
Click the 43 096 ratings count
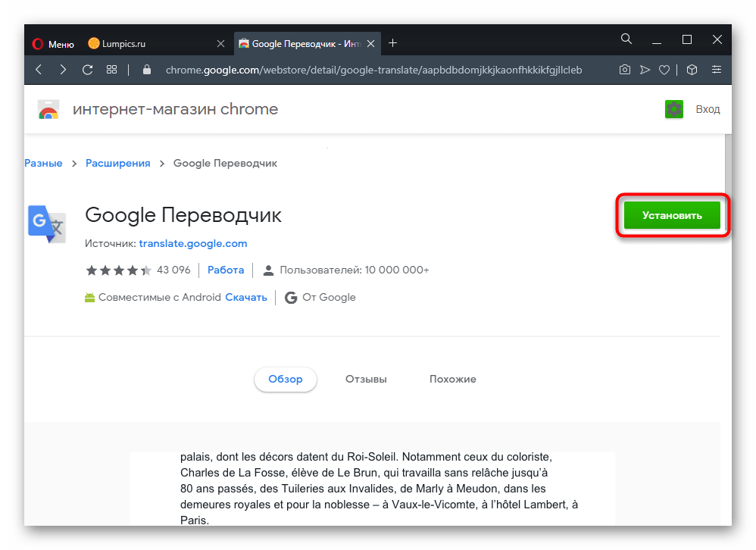pos(173,270)
